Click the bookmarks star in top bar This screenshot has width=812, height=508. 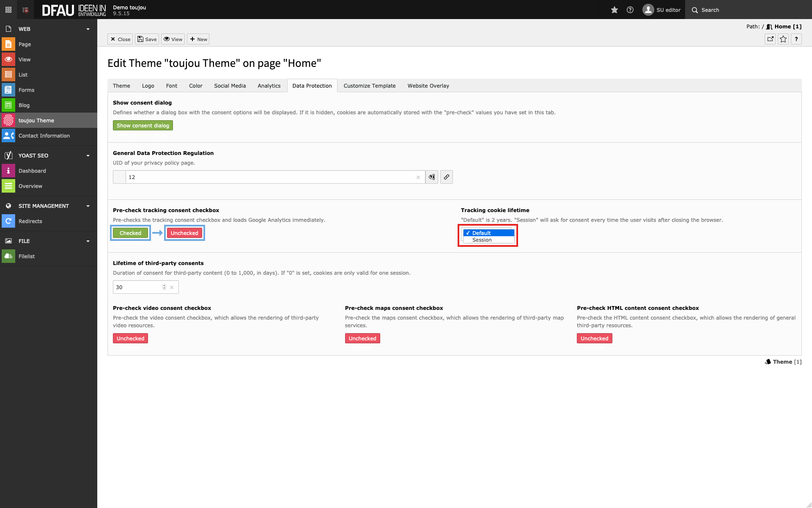(x=614, y=10)
